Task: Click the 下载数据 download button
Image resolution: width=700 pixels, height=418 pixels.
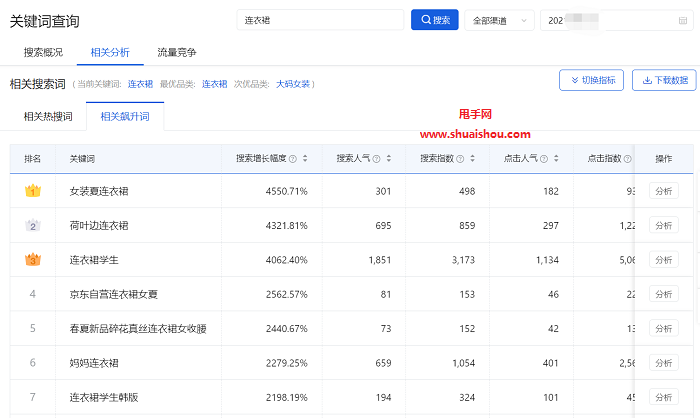Action: click(x=664, y=80)
